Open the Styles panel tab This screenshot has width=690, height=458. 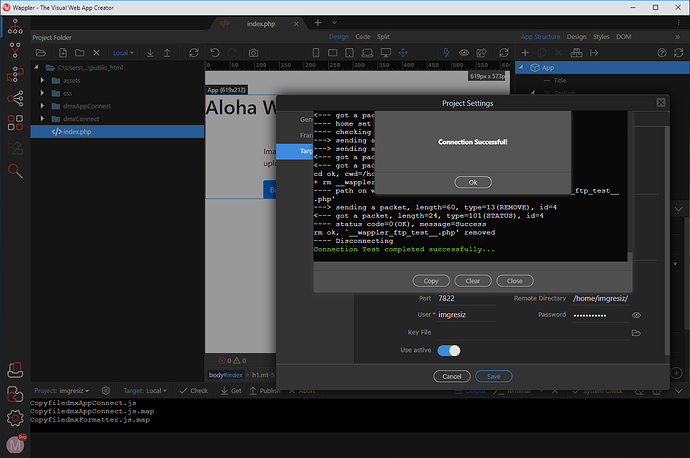point(601,37)
